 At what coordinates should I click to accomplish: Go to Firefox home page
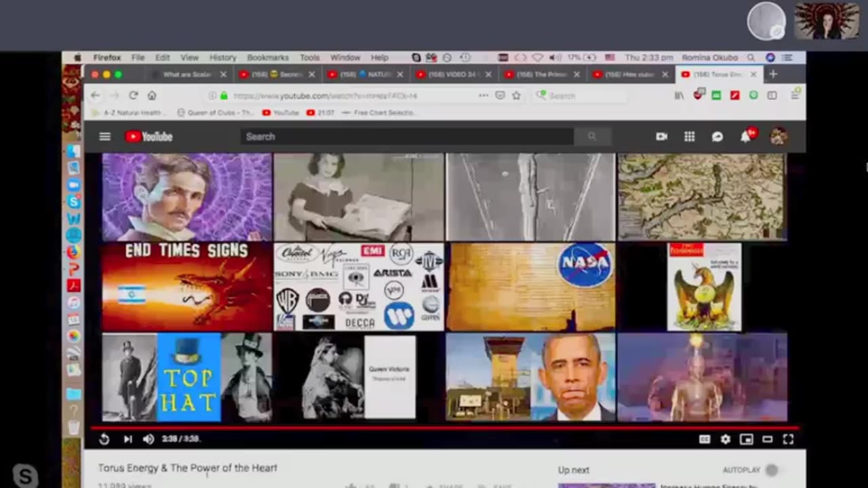coord(152,96)
